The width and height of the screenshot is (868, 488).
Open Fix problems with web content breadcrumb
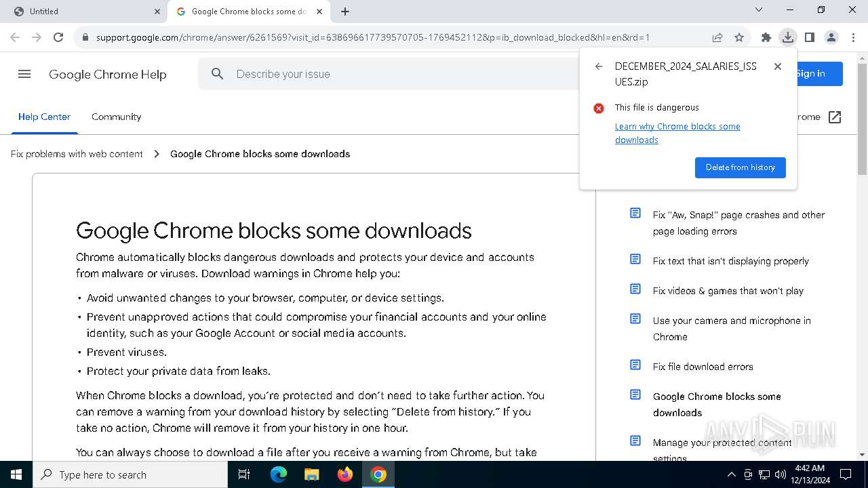(77, 154)
